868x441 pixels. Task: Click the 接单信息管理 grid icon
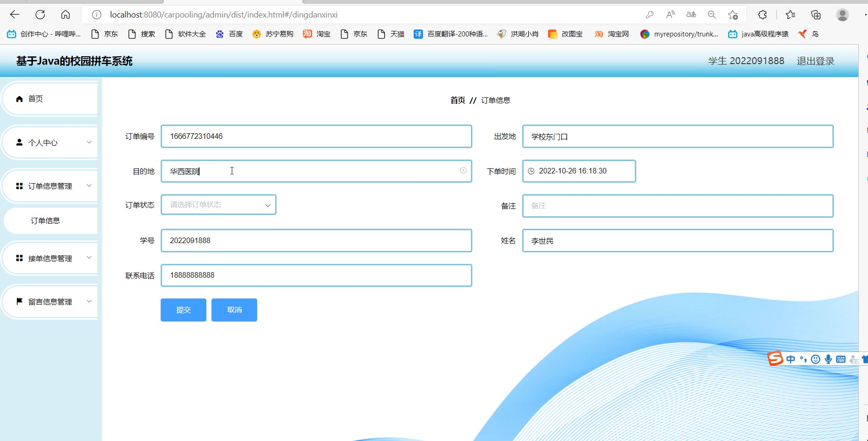coord(19,258)
